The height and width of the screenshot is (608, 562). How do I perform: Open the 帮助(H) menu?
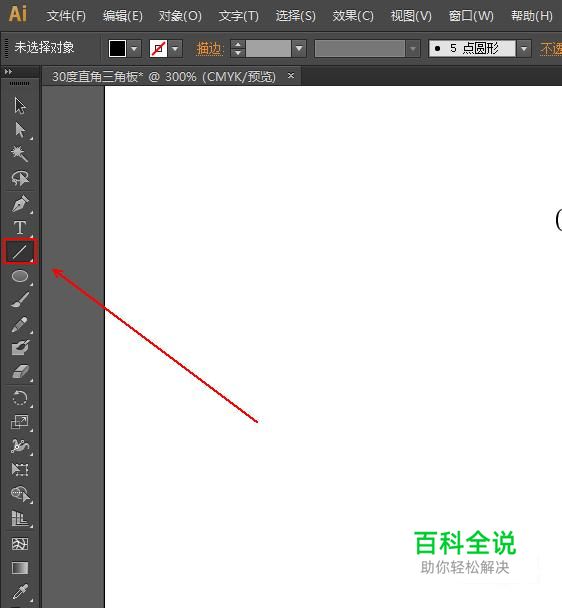coord(532,16)
